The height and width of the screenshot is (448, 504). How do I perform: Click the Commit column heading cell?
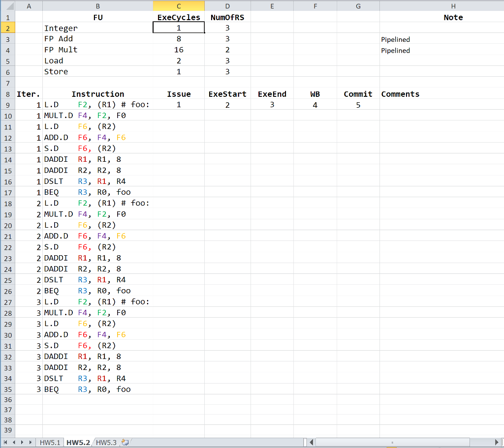click(x=358, y=94)
